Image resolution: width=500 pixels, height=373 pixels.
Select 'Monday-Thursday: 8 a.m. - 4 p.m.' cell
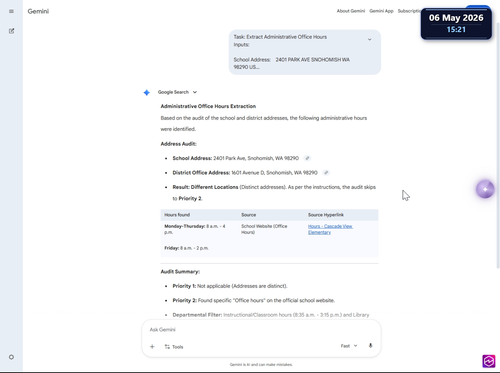[195, 229]
